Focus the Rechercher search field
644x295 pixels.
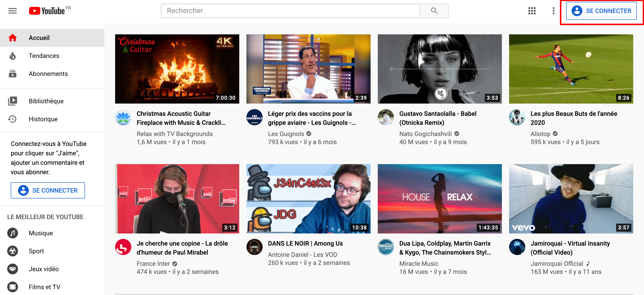290,11
